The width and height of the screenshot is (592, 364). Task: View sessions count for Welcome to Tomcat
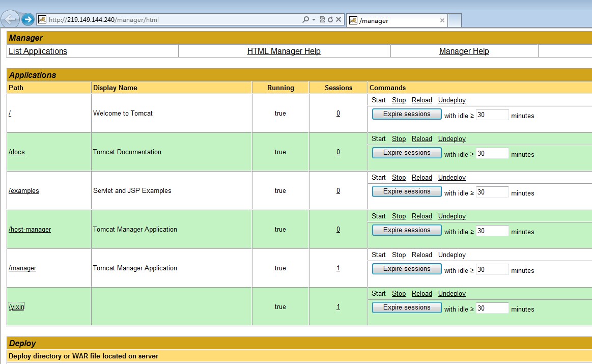339,114
